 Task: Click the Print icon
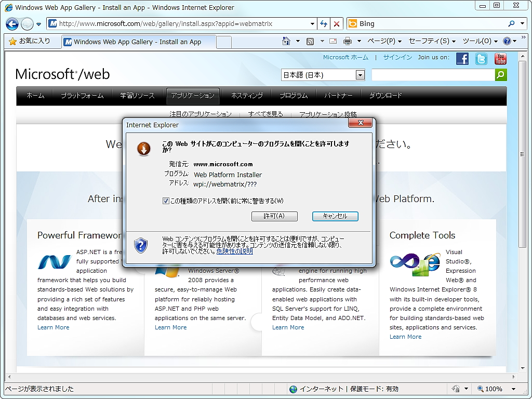pos(348,41)
